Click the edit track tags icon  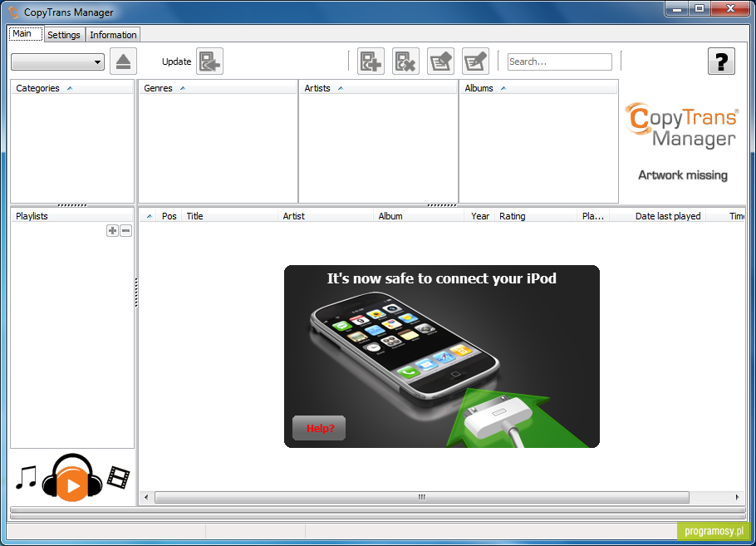(440, 61)
